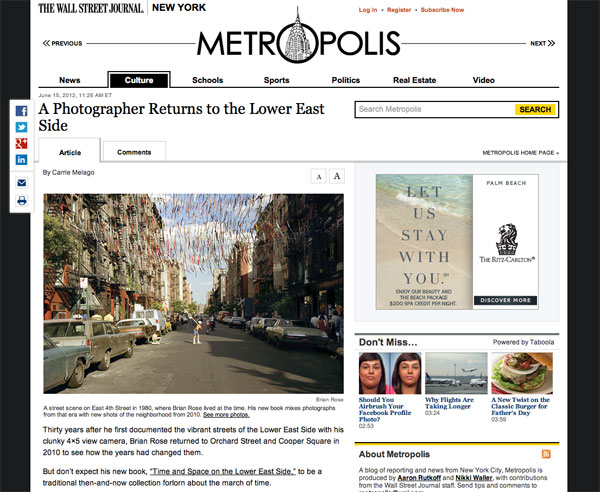Click the Subscribe Now link
Viewport: 600px width, 492px height.
click(x=442, y=10)
